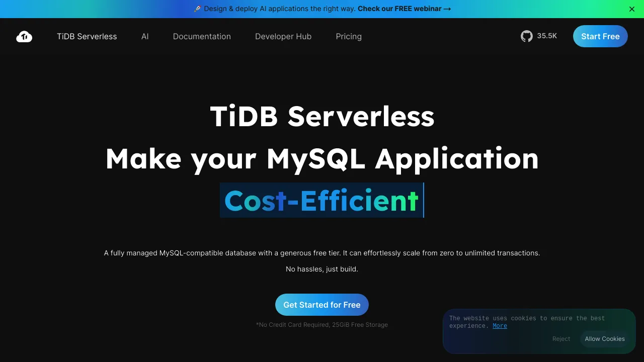Click the Start Free button
This screenshot has height=362, width=644.
[600, 36]
